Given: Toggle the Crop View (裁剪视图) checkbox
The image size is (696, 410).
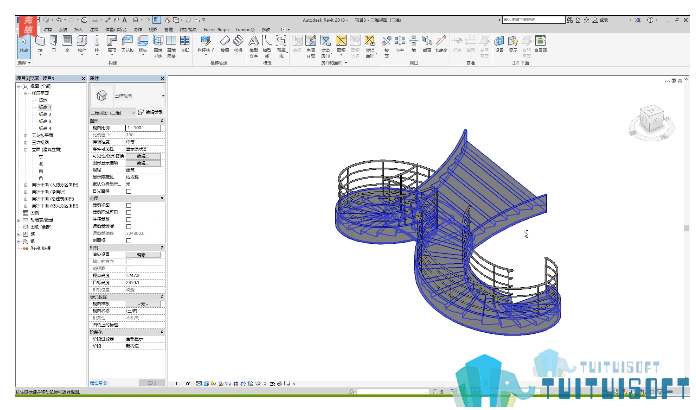Looking at the screenshot, I should tap(129, 205).
